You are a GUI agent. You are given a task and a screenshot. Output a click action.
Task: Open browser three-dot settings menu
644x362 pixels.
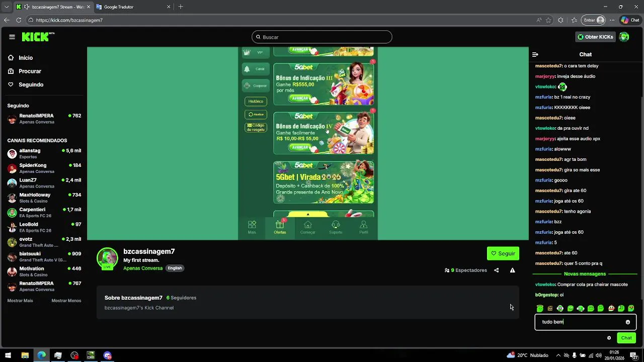click(x=612, y=20)
